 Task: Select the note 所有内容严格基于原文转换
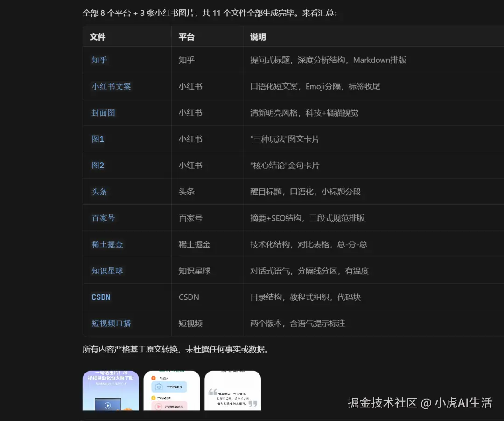(x=176, y=349)
